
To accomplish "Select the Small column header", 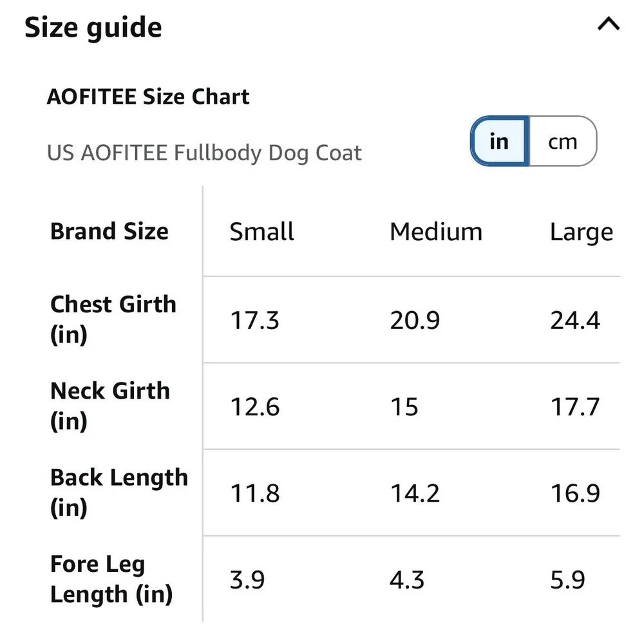I will coord(261,232).
